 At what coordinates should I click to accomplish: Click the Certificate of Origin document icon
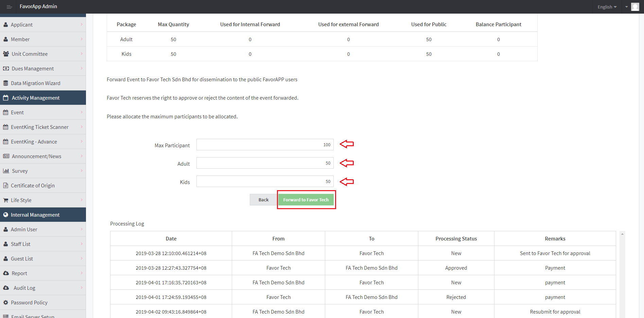click(x=5, y=185)
